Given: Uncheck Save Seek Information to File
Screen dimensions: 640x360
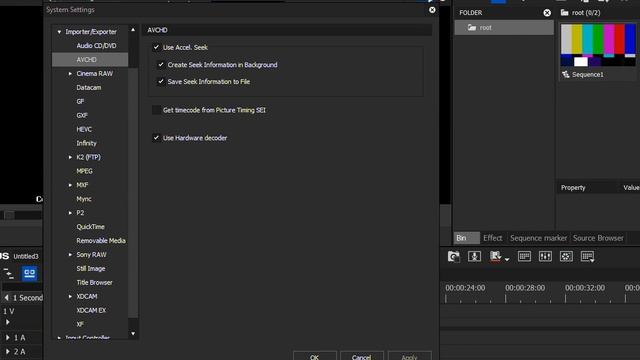Looking at the screenshot, I should 161,82.
